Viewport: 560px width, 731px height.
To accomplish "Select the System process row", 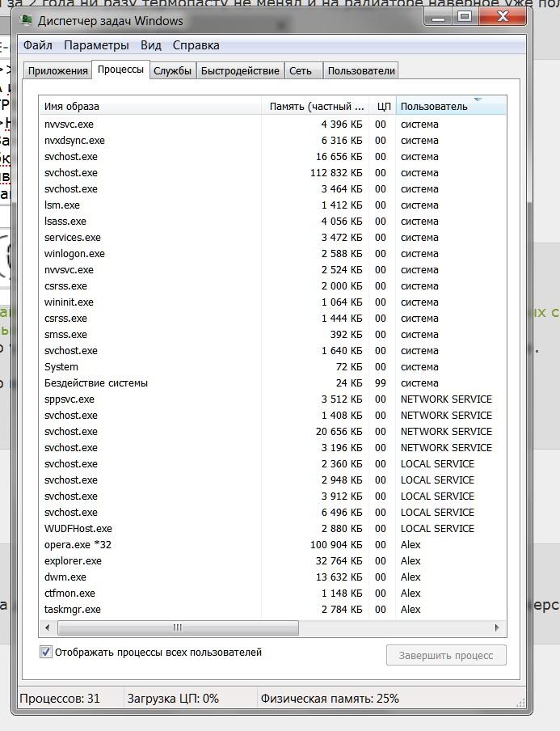I will [x=272, y=366].
